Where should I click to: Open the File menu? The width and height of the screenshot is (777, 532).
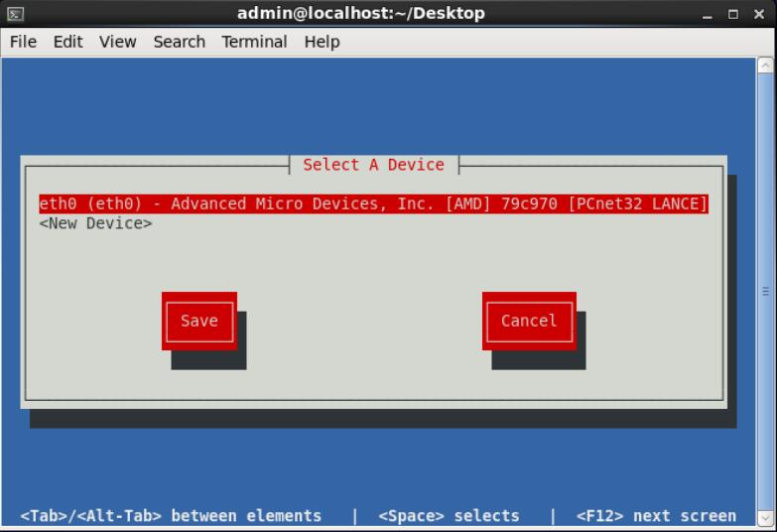click(23, 42)
